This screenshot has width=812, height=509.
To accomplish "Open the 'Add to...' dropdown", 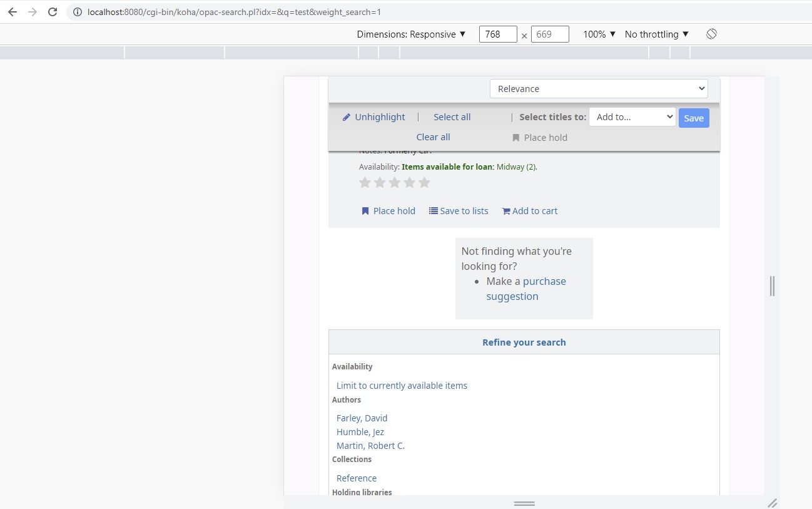I will 632,117.
